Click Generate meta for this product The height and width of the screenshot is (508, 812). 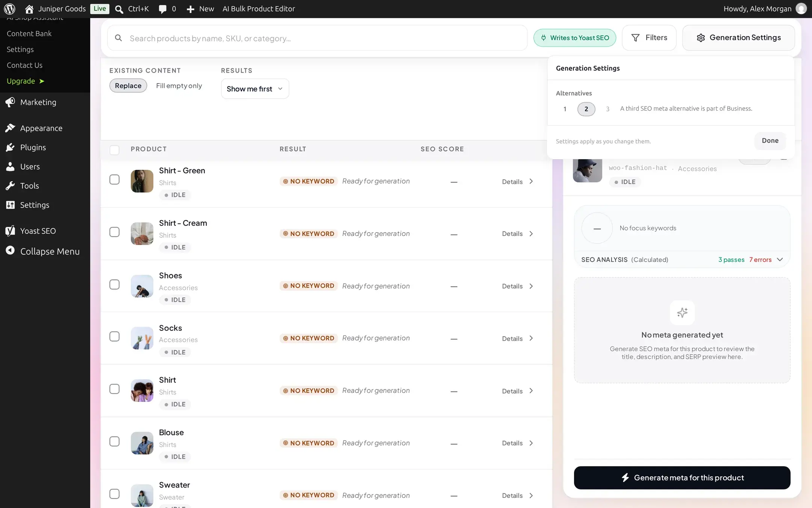coord(682,478)
